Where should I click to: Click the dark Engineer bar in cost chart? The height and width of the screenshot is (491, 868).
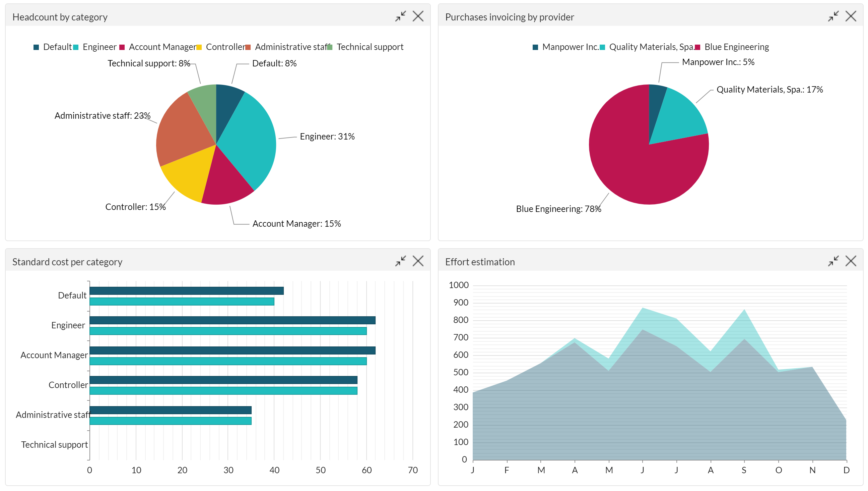(232, 320)
